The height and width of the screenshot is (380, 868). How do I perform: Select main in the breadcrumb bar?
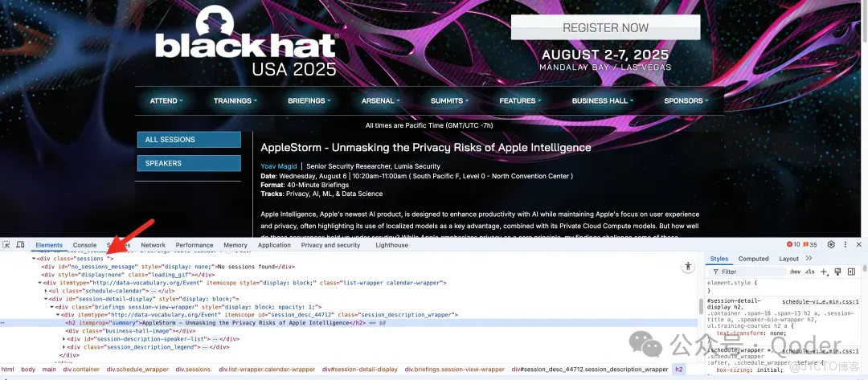(x=49, y=369)
